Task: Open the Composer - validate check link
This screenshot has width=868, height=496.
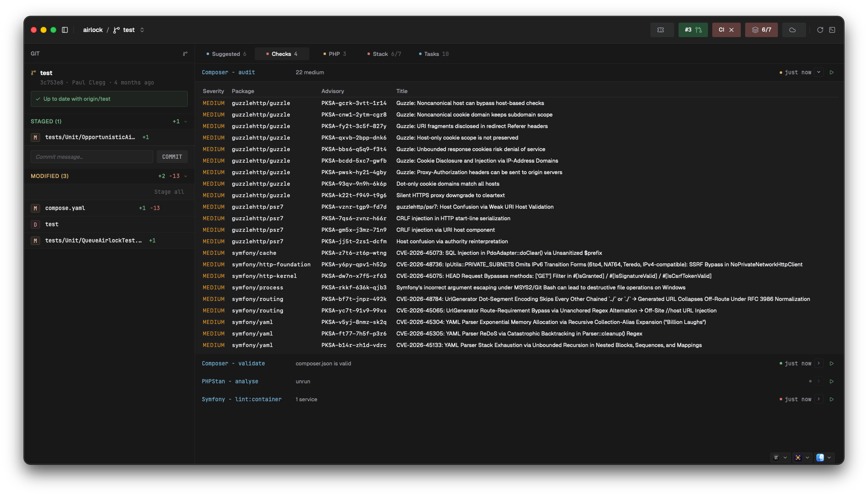Action: click(233, 364)
